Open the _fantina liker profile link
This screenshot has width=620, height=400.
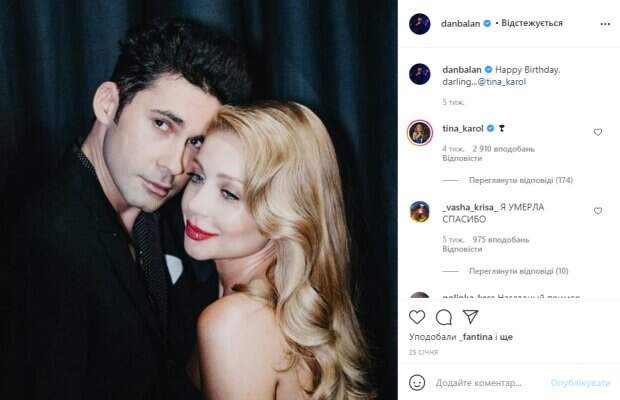476,337
